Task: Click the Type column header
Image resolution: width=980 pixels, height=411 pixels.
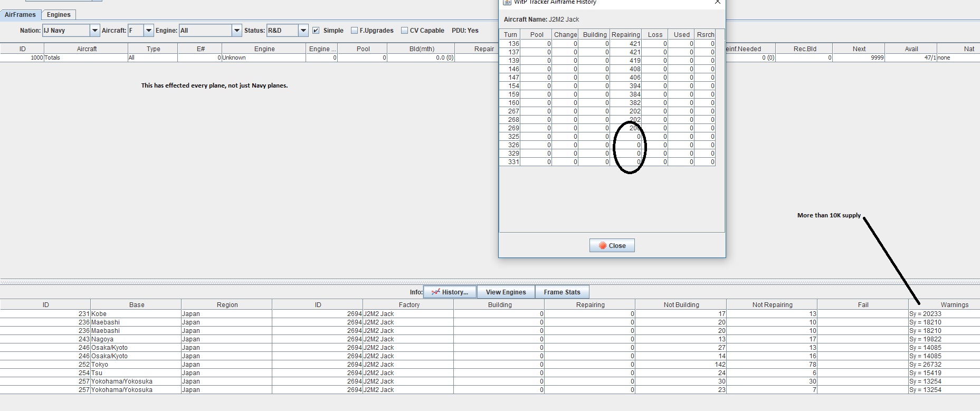Action: [x=154, y=49]
